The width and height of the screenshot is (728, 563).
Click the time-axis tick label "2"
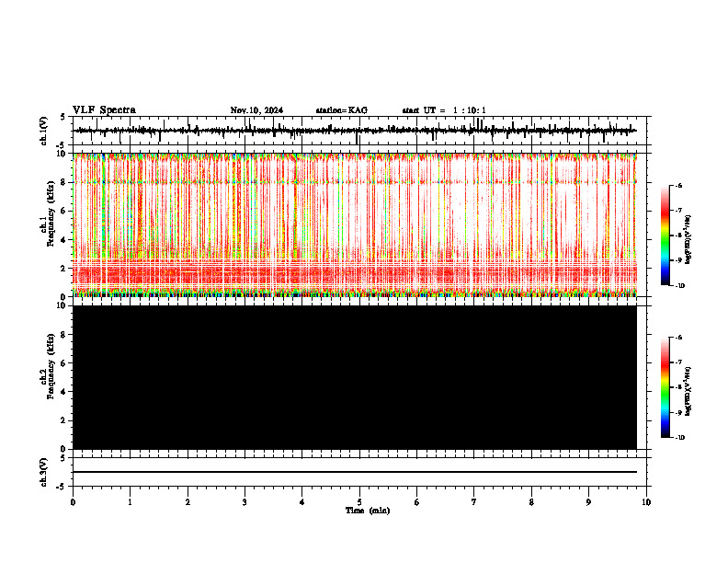[x=188, y=502]
